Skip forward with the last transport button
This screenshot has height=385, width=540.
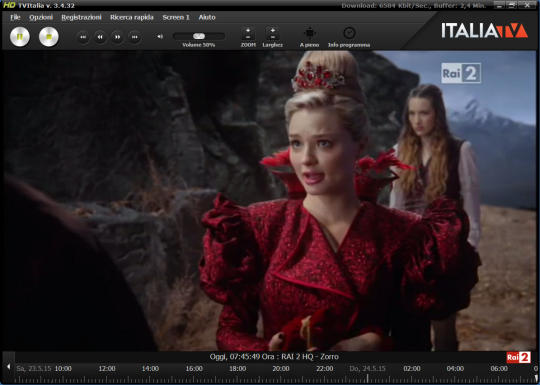coord(135,37)
